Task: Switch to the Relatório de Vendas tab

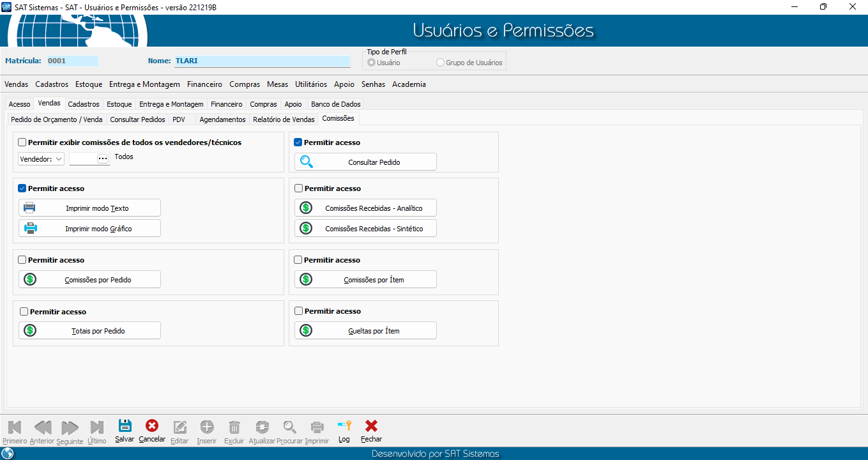Action: tap(284, 119)
